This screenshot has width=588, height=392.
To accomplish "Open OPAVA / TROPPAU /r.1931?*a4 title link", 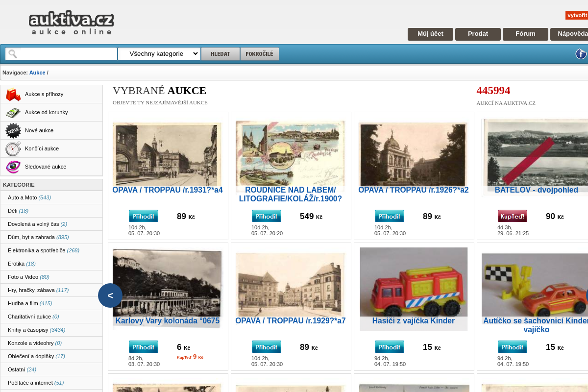I will [x=168, y=190].
